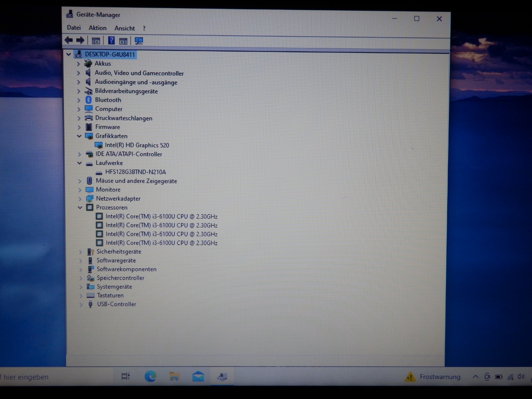Expand the Bildverarbeitungsgeräte category
532x399 pixels.
tap(79, 91)
